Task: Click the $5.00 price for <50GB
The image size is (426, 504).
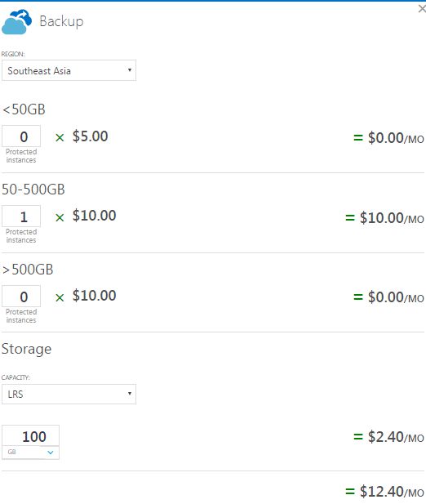Action: click(x=91, y=136)
